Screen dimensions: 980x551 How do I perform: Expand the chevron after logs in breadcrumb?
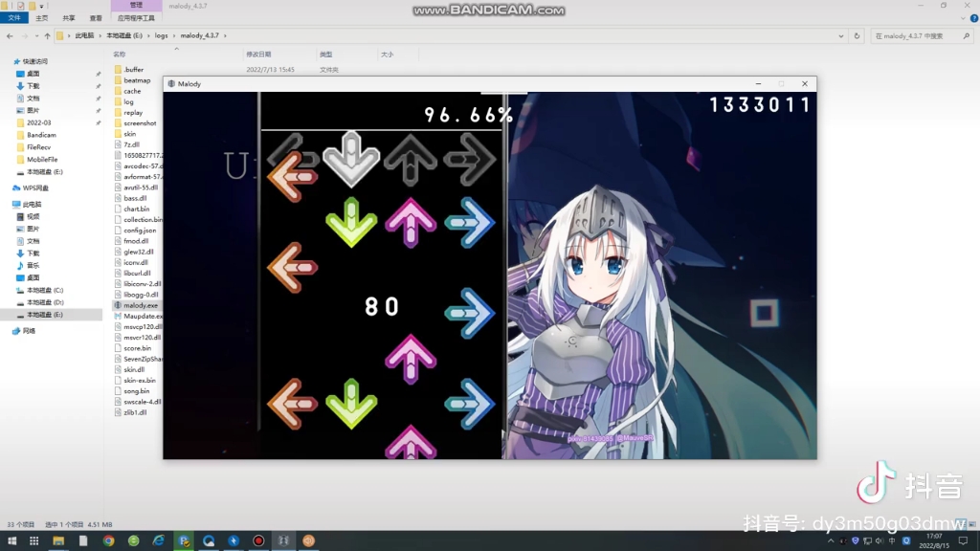(174, 36)
